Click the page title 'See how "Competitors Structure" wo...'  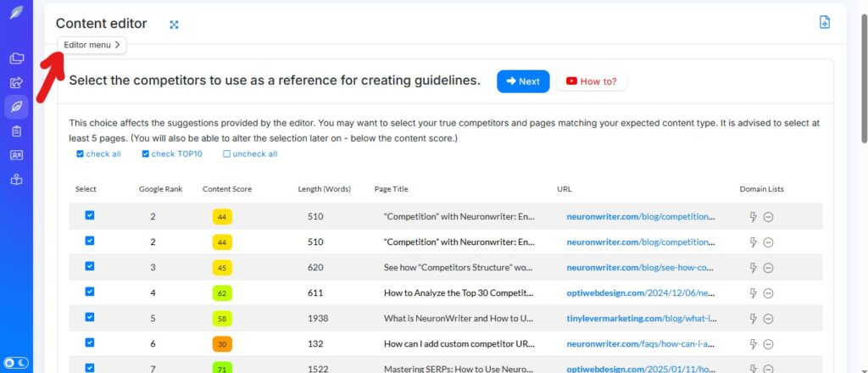click(459, 268)
